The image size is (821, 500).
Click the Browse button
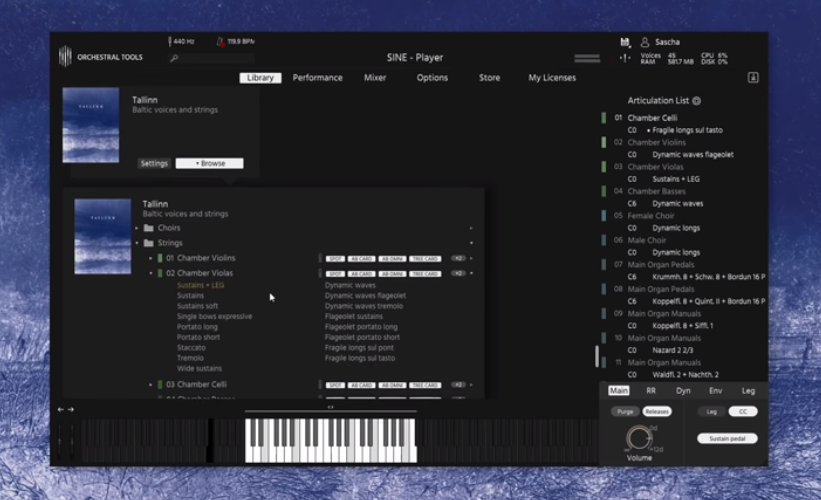pos(209,163)
